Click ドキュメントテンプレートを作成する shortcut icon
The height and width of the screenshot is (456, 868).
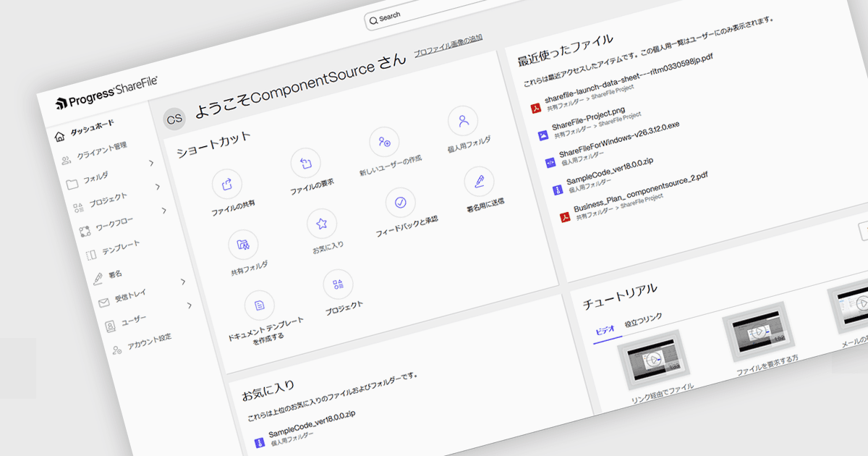click(260, 306)
